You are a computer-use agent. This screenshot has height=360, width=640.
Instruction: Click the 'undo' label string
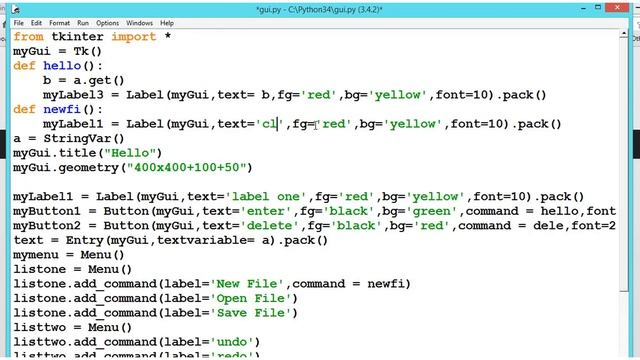coord(231,342)
